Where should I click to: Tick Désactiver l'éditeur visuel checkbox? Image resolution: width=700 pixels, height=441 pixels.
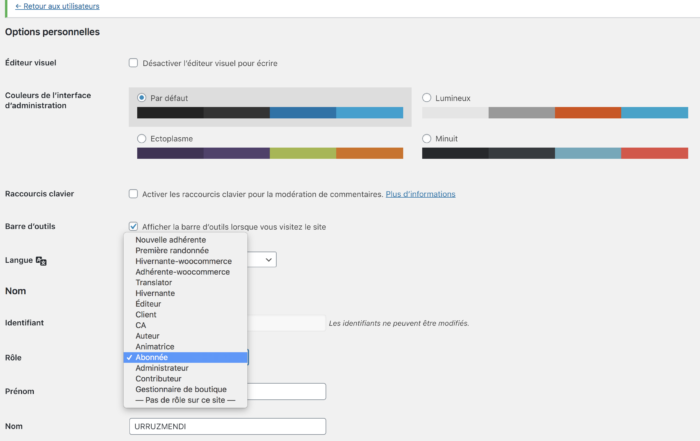pyautogui.click(x=133, y=63)
